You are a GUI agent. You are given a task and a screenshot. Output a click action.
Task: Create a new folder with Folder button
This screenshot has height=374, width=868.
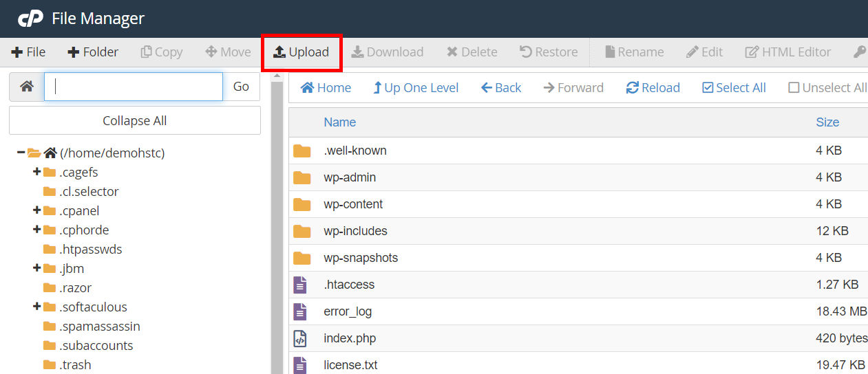point(93,52)
